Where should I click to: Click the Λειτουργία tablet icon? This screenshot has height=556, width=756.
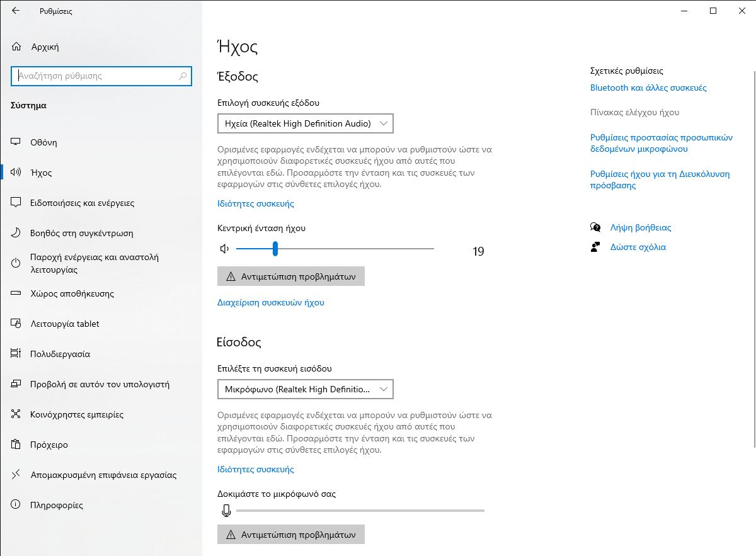17,324
